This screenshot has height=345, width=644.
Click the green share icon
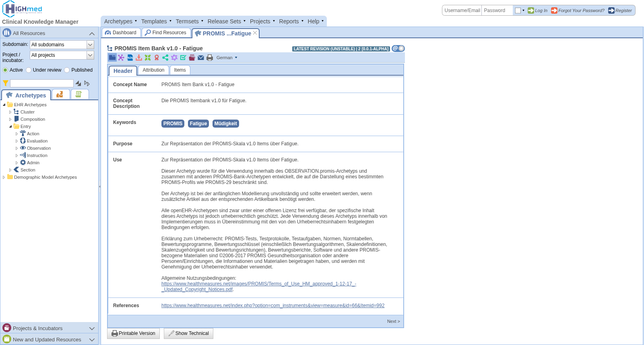pos(165,58)
